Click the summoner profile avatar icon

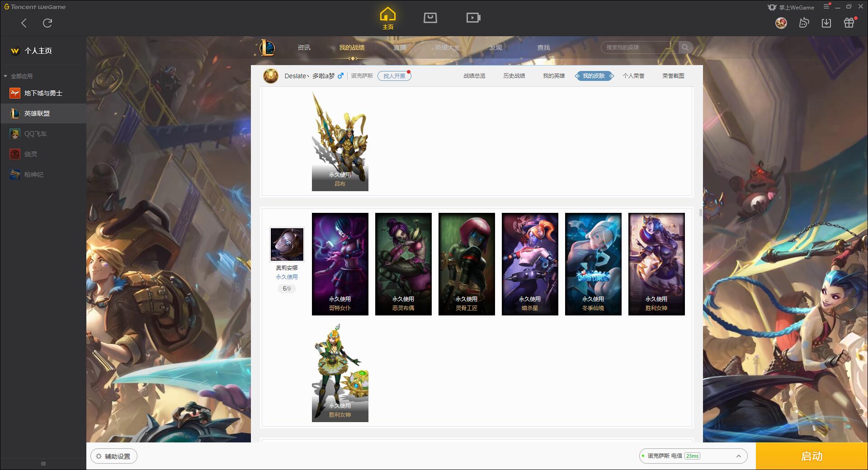[271, 76]
